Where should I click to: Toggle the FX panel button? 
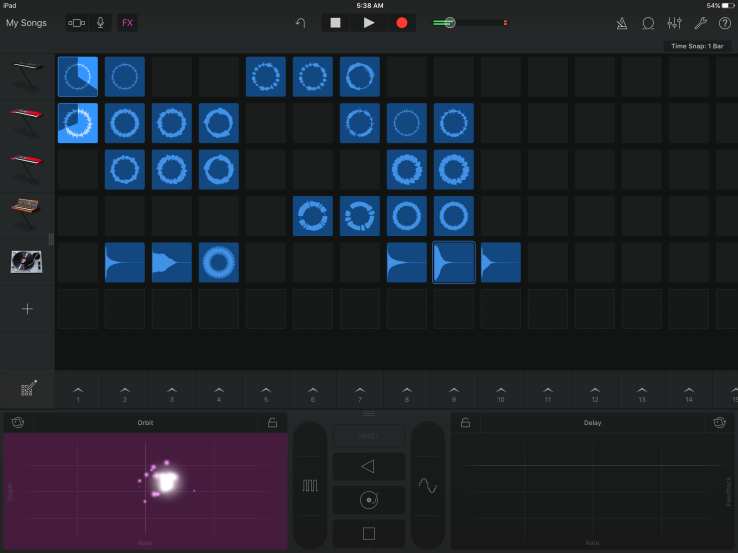point(128,23)
